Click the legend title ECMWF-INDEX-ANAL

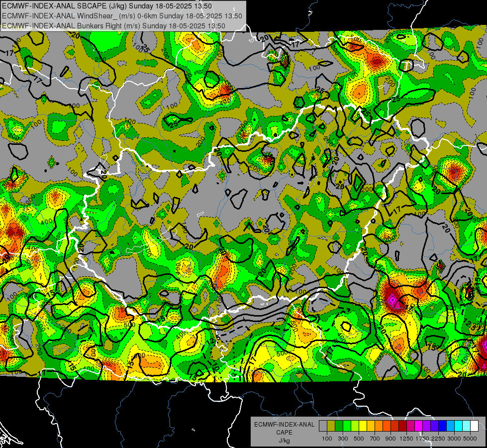284,425
